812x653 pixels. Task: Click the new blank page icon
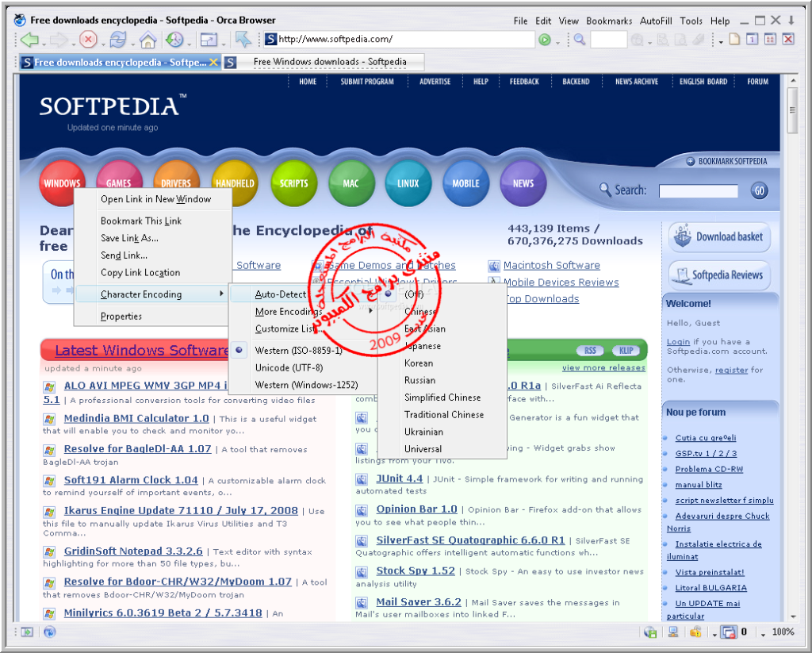[x=734, y=39]
